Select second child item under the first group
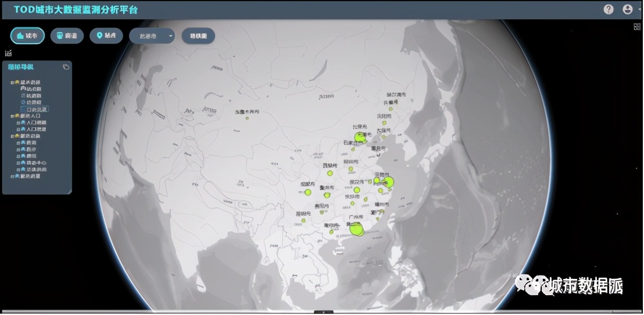The width and height of the screenshot is (644, 315). 31,96
